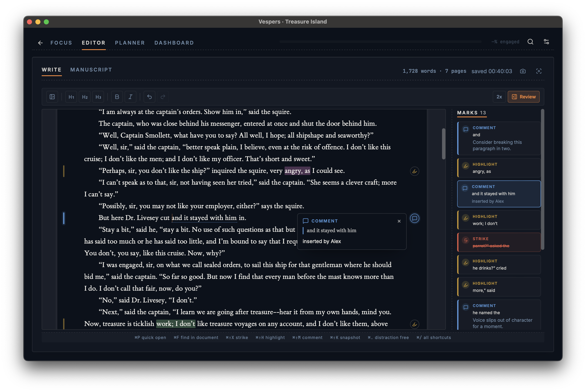Screen dimensions: 586x392
Task: Click the strike icon on the Strike card
Action: pos(466,241)
